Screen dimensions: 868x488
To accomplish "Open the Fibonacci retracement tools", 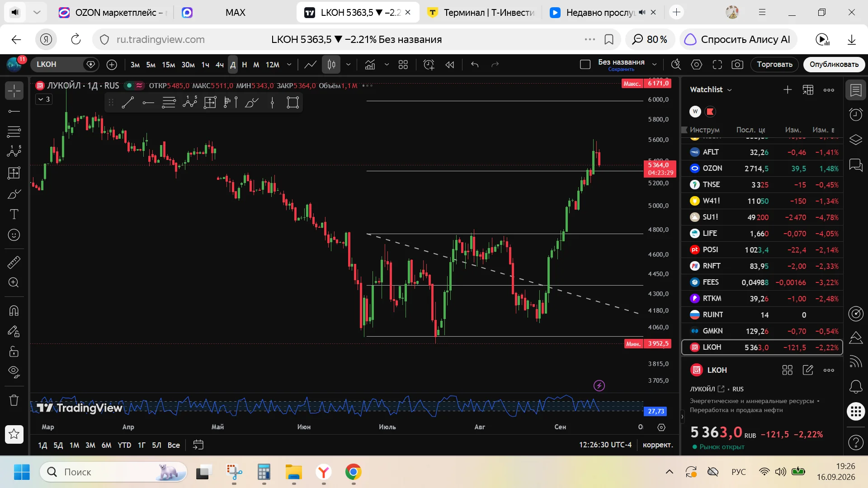I will pos(14,132).
